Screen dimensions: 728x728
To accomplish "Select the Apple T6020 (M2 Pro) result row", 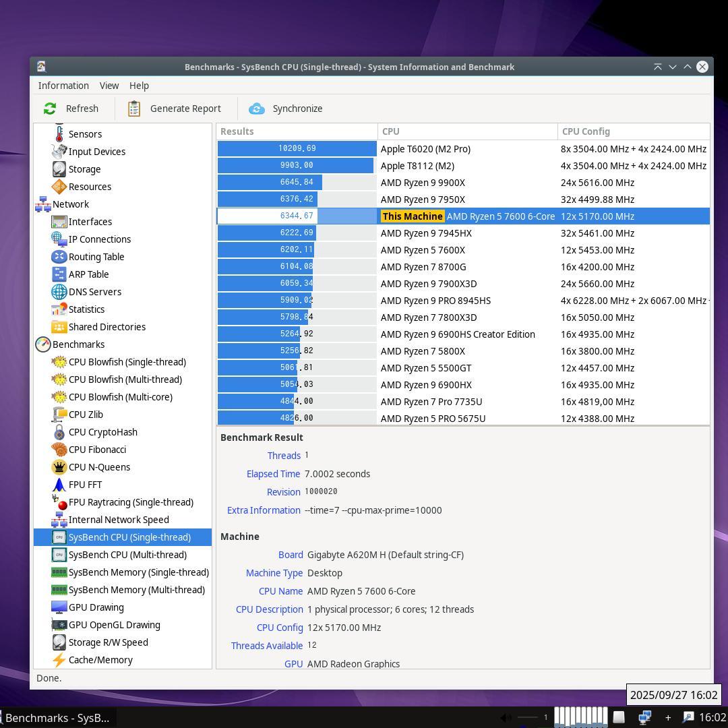I will pyautogui.click(x=425, y=149).
